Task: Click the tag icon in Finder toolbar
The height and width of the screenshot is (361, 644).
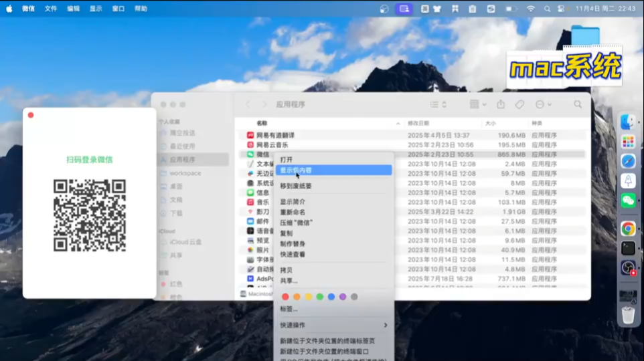Action: pos(519,105)
